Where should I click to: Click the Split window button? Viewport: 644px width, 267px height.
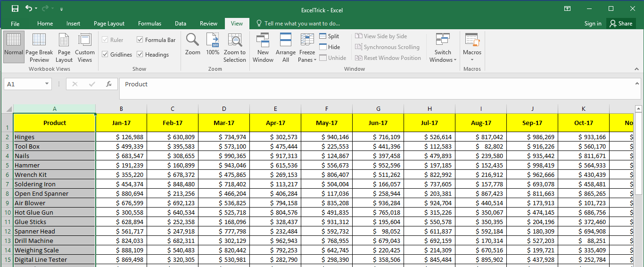[x=329, y=36]
